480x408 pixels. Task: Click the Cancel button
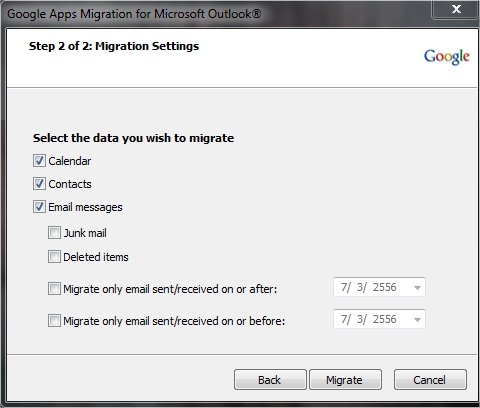[x=430, y=380]
